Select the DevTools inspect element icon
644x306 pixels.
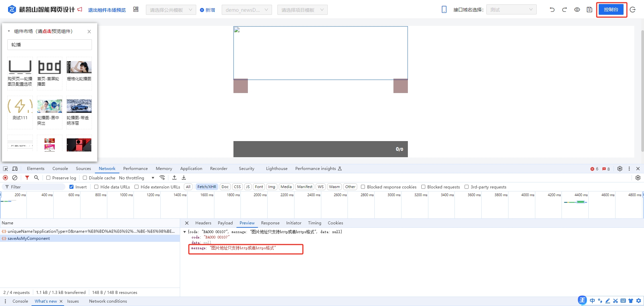click(x=5, y=169)
